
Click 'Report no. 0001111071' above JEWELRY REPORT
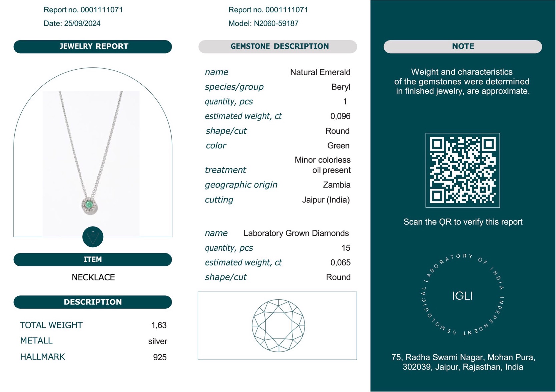pos(83,10)
